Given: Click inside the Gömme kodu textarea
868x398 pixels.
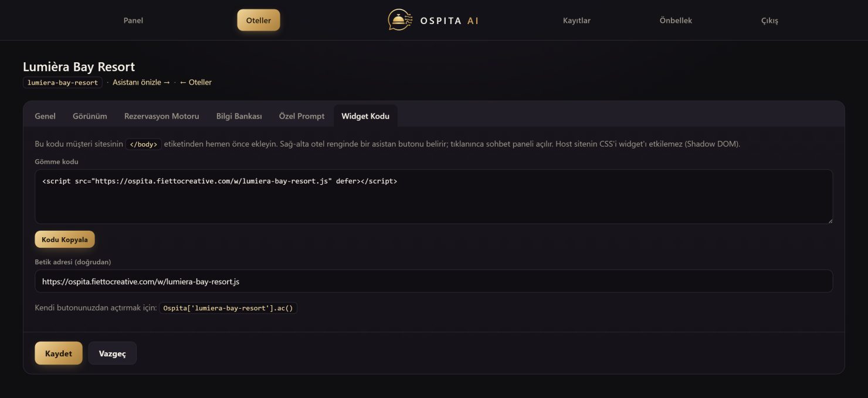Looking at the screenshot, I should [434, 197].
